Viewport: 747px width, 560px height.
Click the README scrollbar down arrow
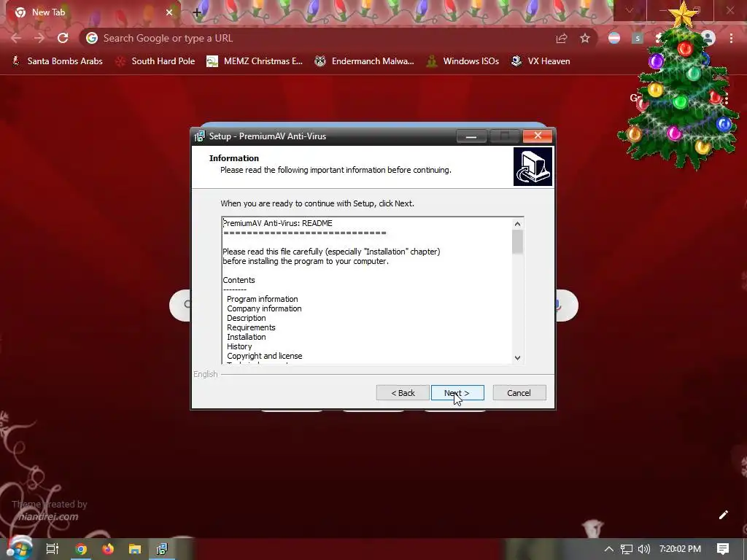click(x=517, y=357)
